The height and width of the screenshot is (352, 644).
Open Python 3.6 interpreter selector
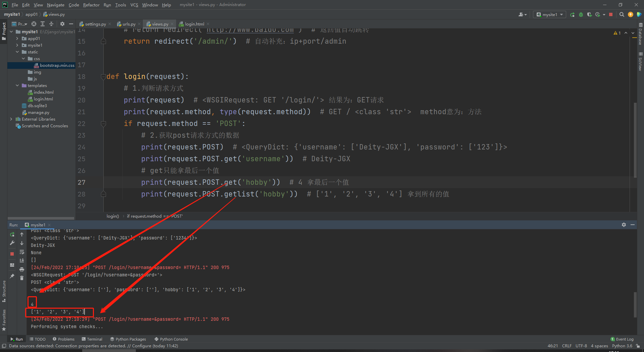(x=622, y=346)
